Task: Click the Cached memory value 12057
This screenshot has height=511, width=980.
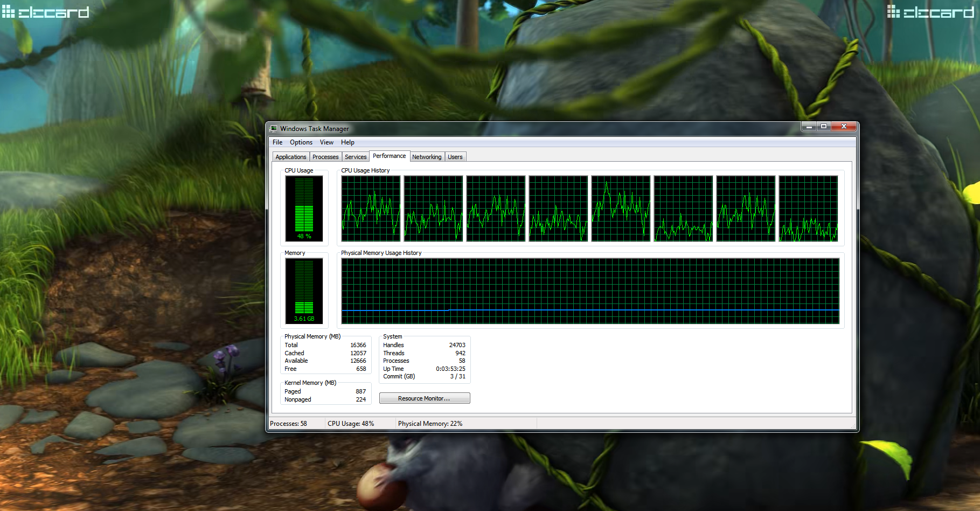Action: click(x=358, y=353)
